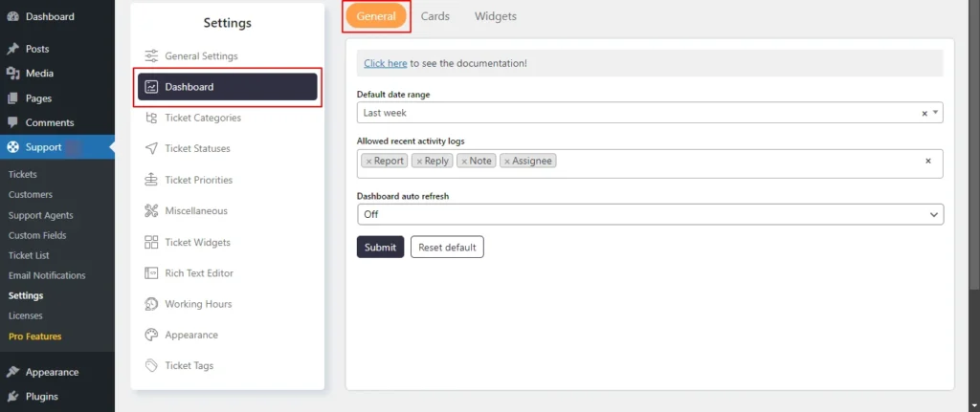Click the Miscellaneous tools icon
Viewport: 980px width, 412px height.
pos(151,211)
